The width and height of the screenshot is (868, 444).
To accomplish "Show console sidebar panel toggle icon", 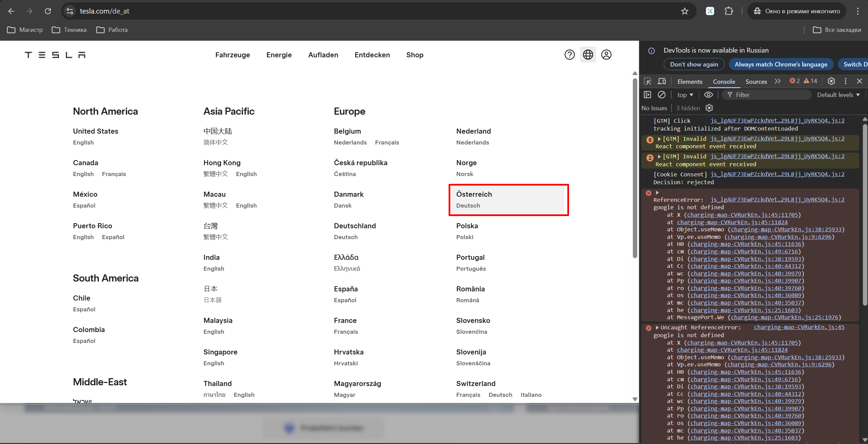I will (647, 95).
